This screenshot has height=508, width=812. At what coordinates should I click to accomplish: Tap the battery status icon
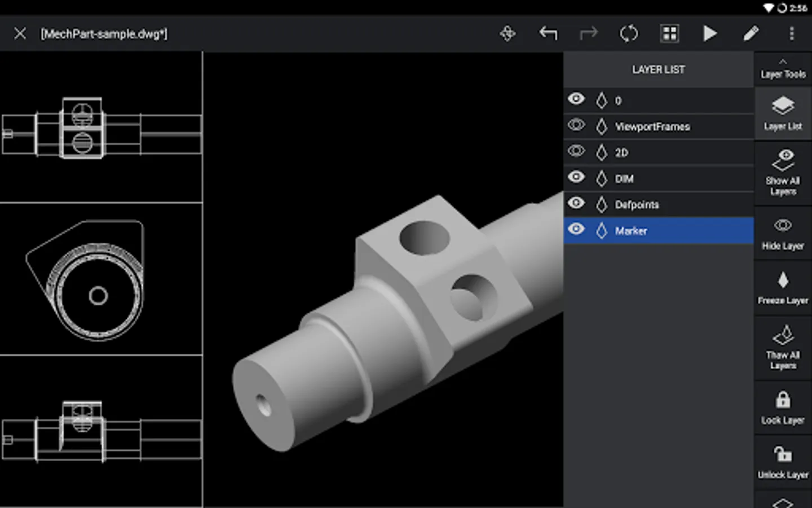[782, 8]
